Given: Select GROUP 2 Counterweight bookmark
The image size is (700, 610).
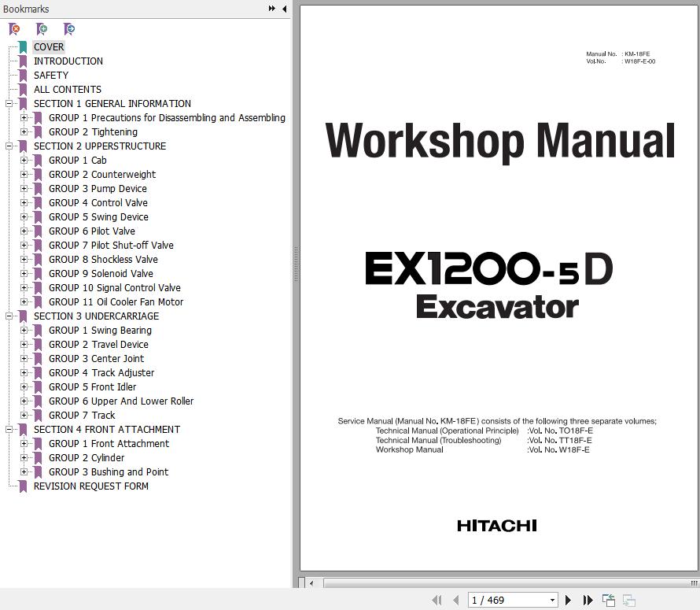Looking at the screenshot, I should pos(102,175).
